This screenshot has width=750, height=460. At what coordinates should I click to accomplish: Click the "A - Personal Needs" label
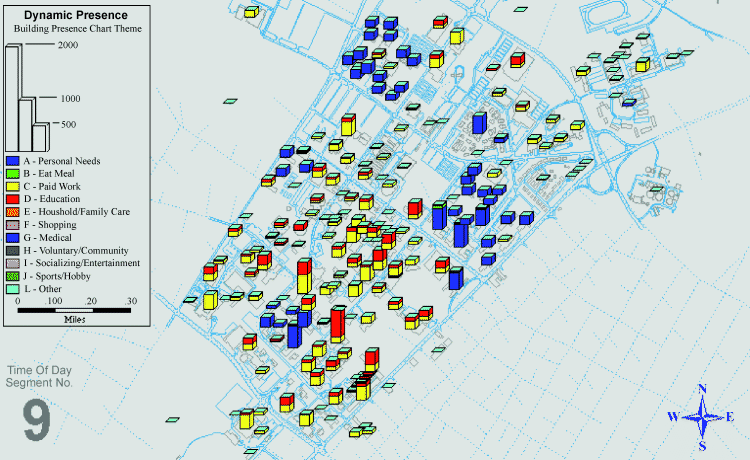62,161
